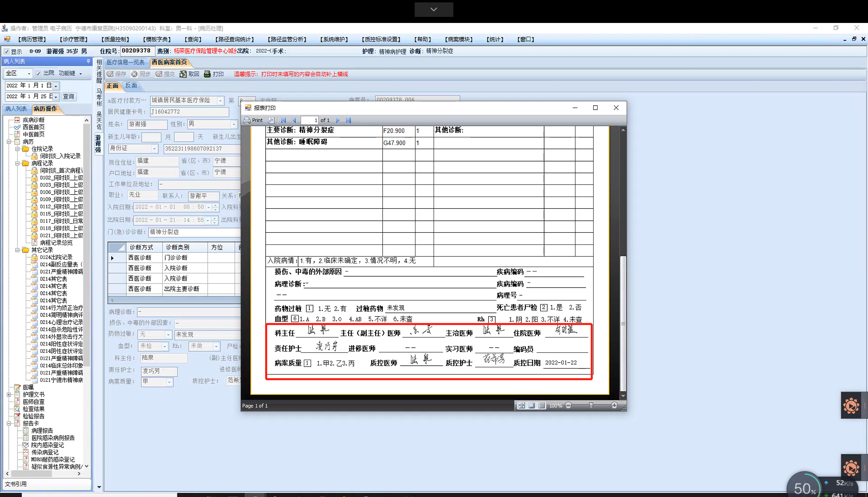This screenshot has width=868, height=497.
Task: Toggle the 显示 checkbox
Action: tap(7, 51)
